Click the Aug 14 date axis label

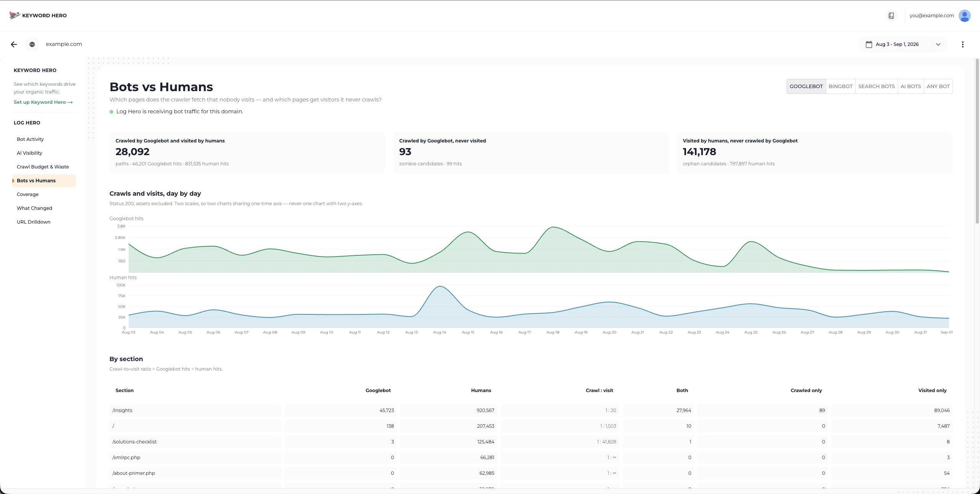[439, 332]
